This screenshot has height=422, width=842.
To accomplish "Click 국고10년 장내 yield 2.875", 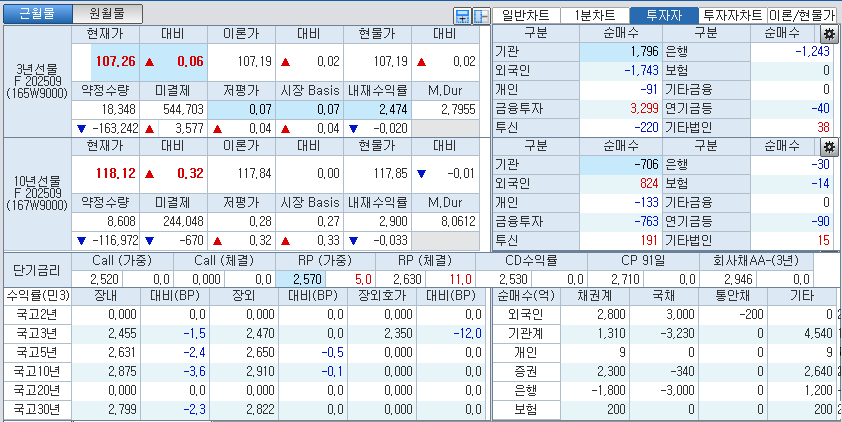I will pyautogui.click(x=105, y=372).
